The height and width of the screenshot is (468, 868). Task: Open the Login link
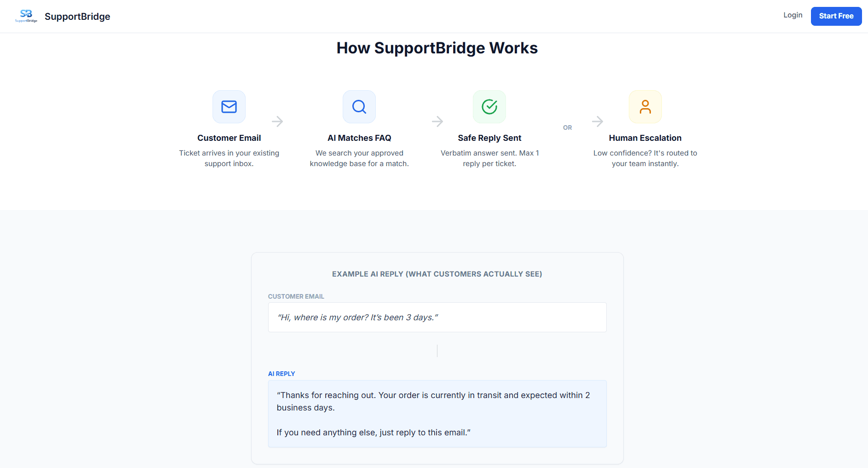pos(793,15)
